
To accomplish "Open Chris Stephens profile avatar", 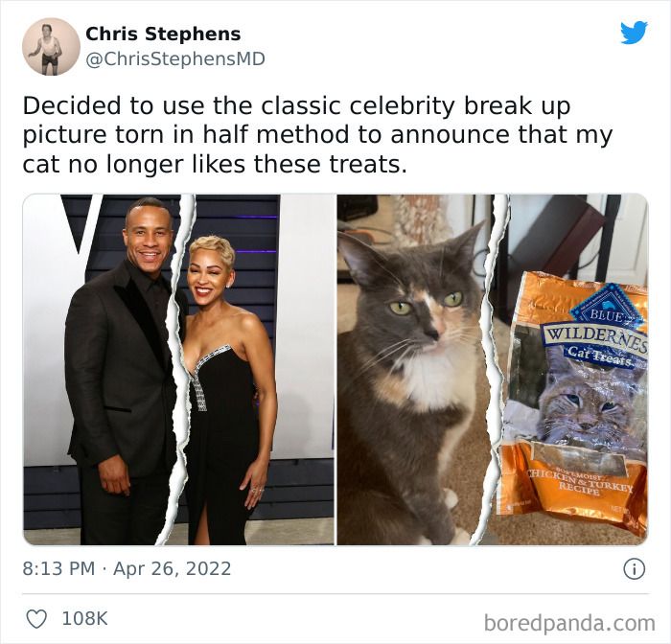I will point(52,47).
